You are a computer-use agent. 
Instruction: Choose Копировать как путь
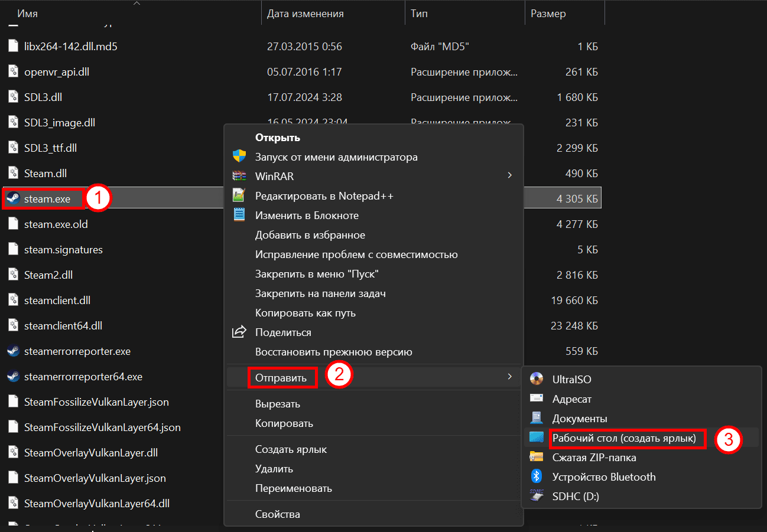click(x=305, y=313)
